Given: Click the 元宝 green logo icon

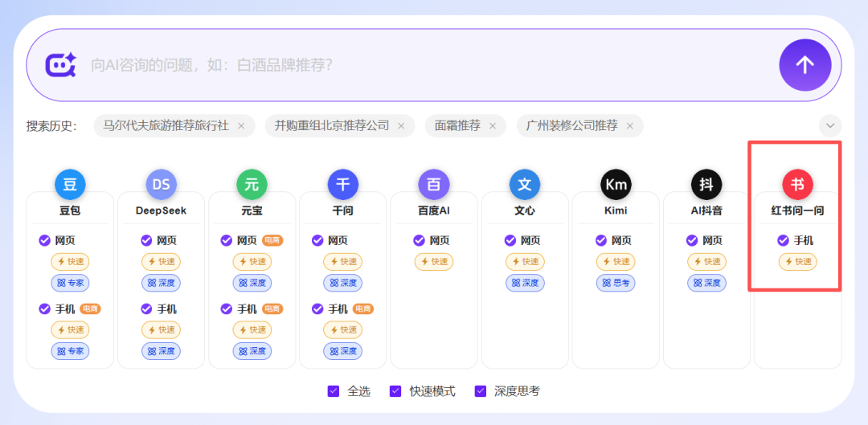Looking at the screenshot, I should (252, 184).
